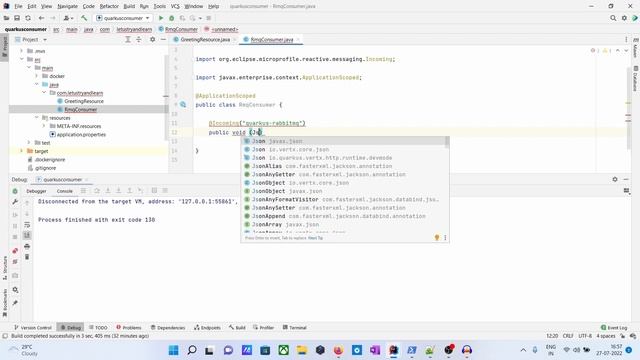Click the green Run button in toolbar
Screen dimensions: 640x360
click(x=161, y=18)
